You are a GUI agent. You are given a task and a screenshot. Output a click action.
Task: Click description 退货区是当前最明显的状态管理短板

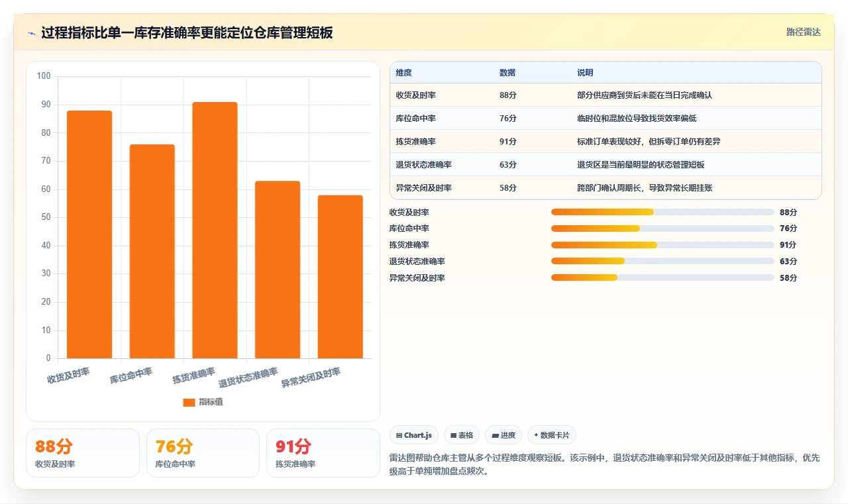coord(641,165)
